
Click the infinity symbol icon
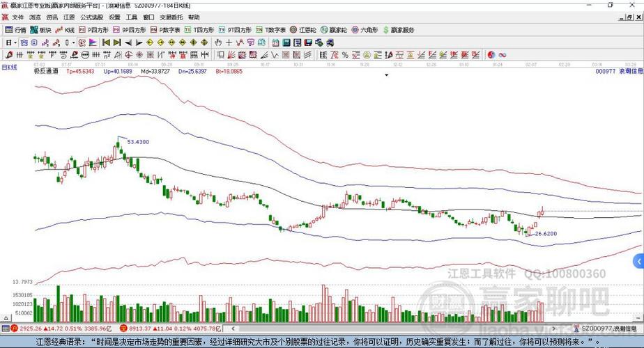click(x=502, y=54)
